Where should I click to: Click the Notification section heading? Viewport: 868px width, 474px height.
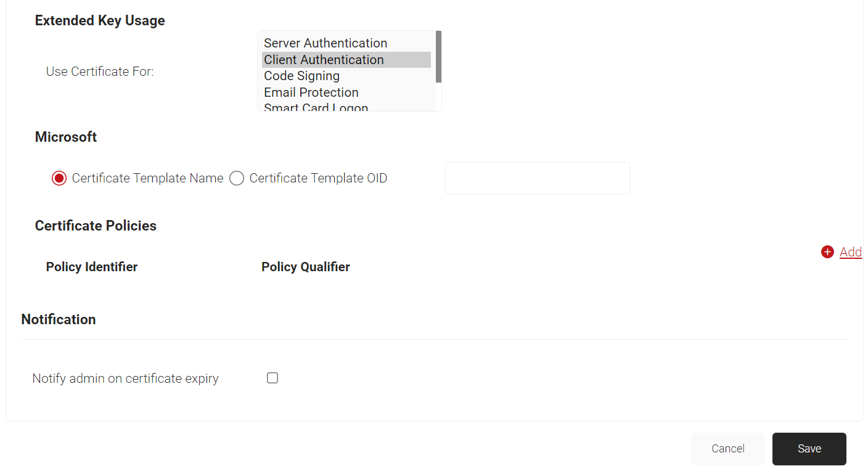[59, 319]
